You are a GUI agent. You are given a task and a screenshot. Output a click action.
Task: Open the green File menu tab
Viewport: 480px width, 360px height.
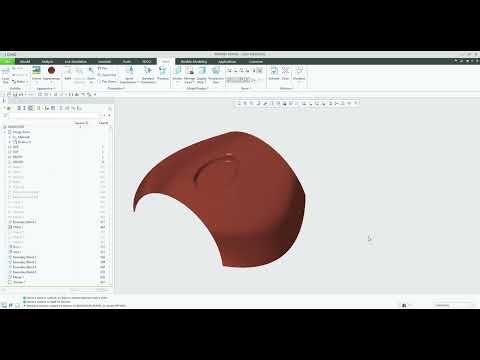(7, 61)
